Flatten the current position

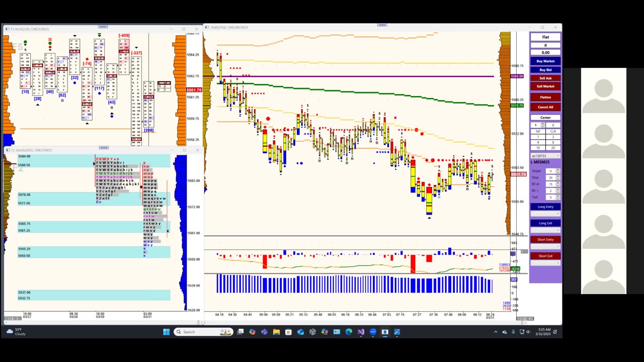click(545, 97)
